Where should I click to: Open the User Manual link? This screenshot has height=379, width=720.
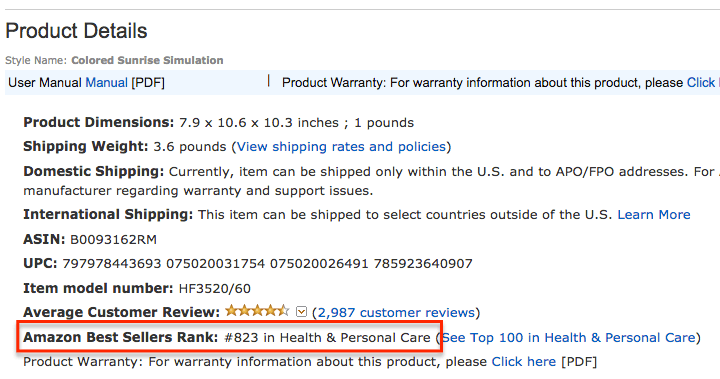pos(107,83)
